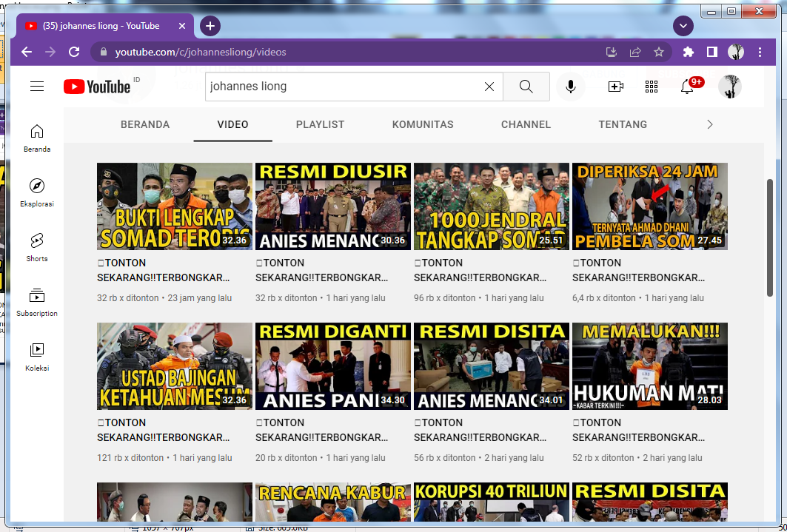The image size is (787, 532).
Task: Play the USTAD BAJINGAN video thumbnail
Action: (x=175, y=366)
